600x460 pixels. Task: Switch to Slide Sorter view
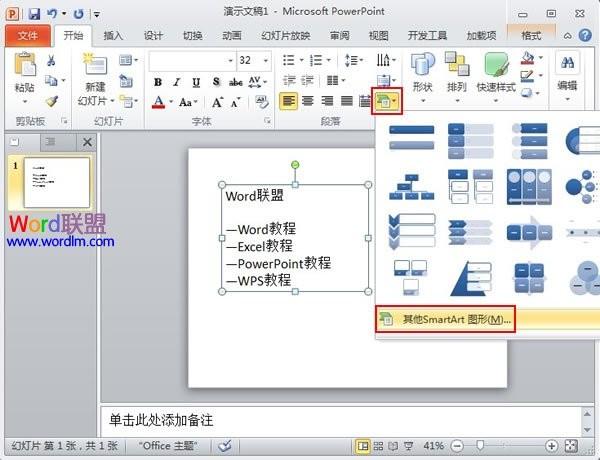[378, 446]
